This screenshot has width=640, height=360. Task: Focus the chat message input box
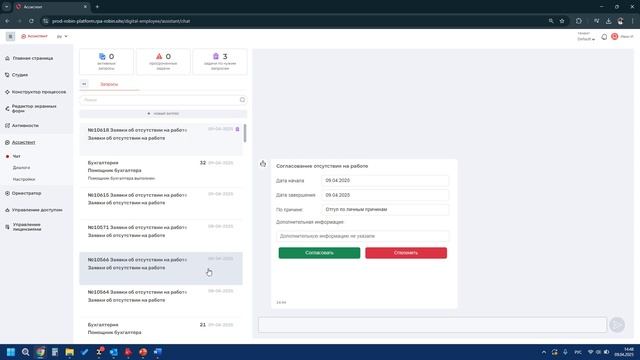pos(432,325)
